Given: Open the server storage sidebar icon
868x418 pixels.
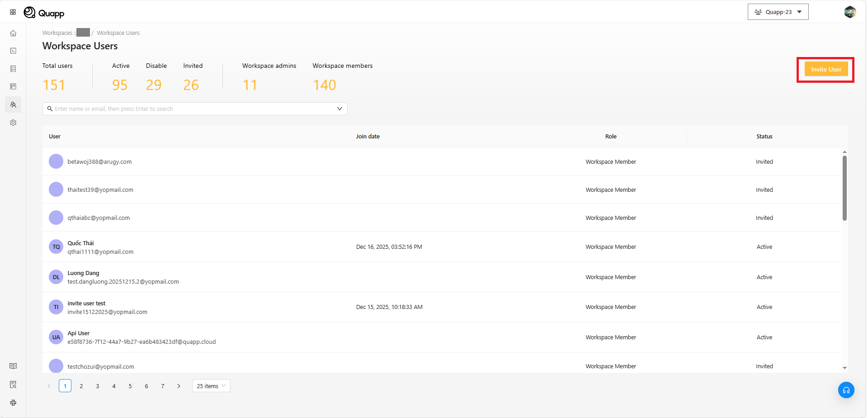Looking at the screenshot, I should coord(13,69).
